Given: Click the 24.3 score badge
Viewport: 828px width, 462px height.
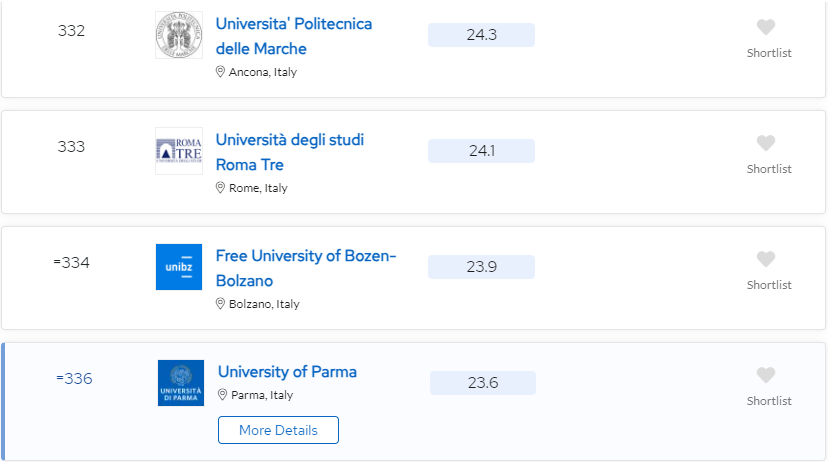Looking at the screenshot, I should (x=482, y=35).
